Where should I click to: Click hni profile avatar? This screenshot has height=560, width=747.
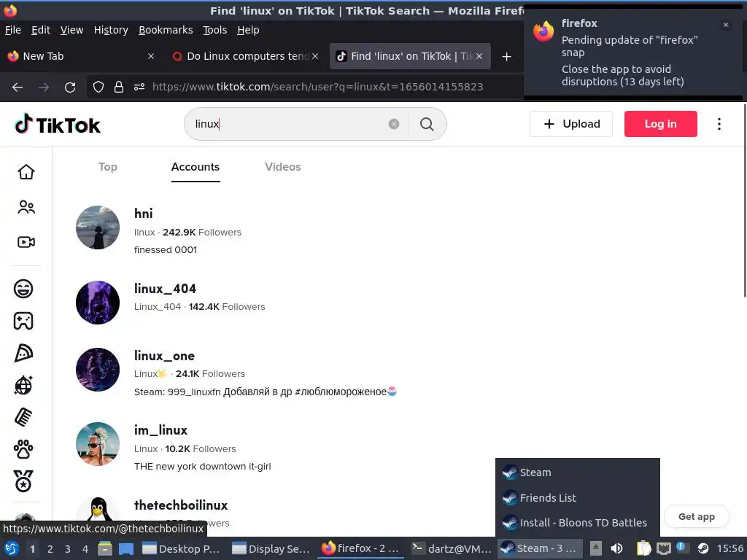click(x=98, y=227)
